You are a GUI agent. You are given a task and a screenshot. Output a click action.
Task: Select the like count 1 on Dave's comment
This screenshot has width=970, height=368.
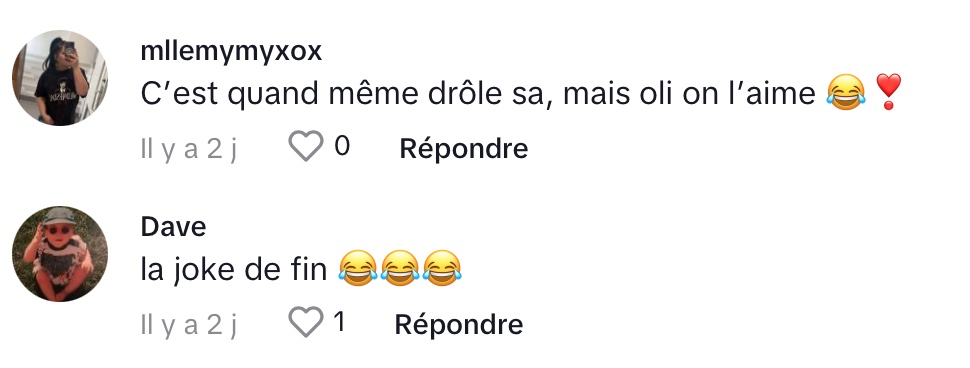(x=339, y=322)
